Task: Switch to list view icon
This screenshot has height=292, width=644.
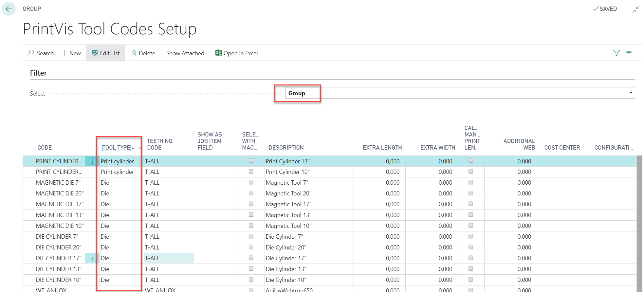Action: [x=628, y=53]
